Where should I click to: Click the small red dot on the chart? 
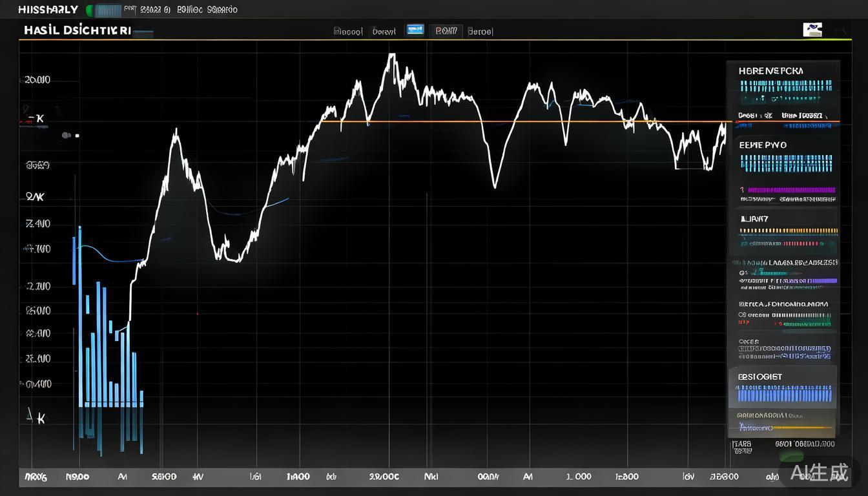(197, 314)
